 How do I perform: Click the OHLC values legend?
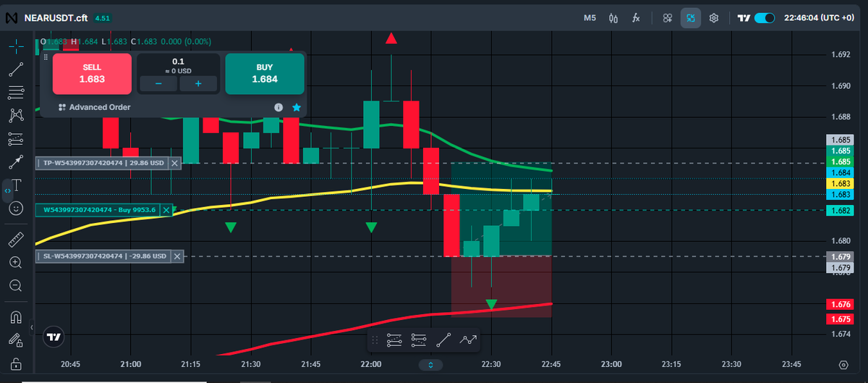(125, 41)
